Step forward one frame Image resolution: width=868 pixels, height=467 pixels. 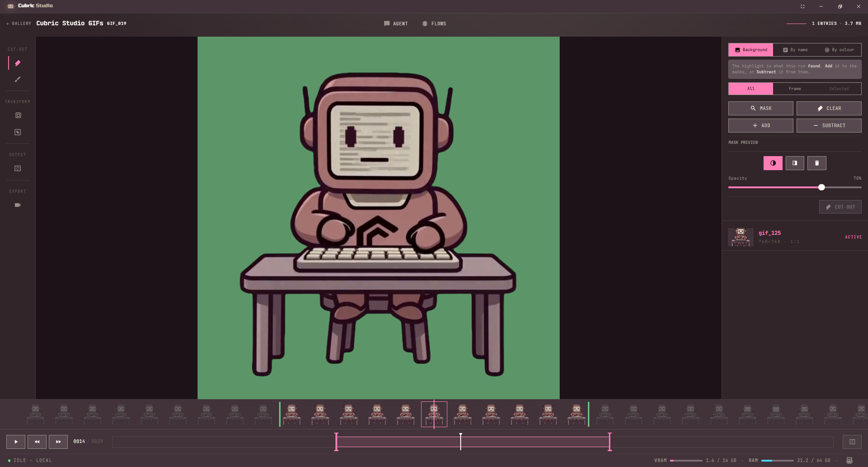pyautogui.click(x=58, y=442)
